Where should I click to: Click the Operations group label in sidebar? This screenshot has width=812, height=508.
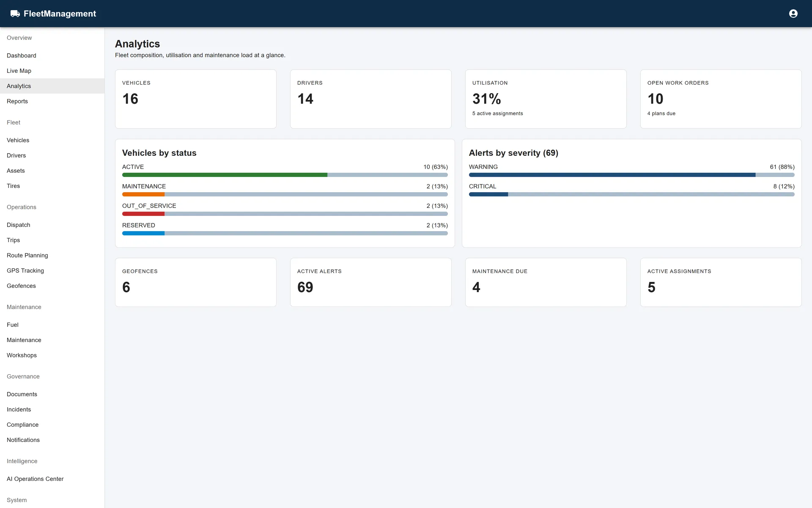tap(22, 207)
